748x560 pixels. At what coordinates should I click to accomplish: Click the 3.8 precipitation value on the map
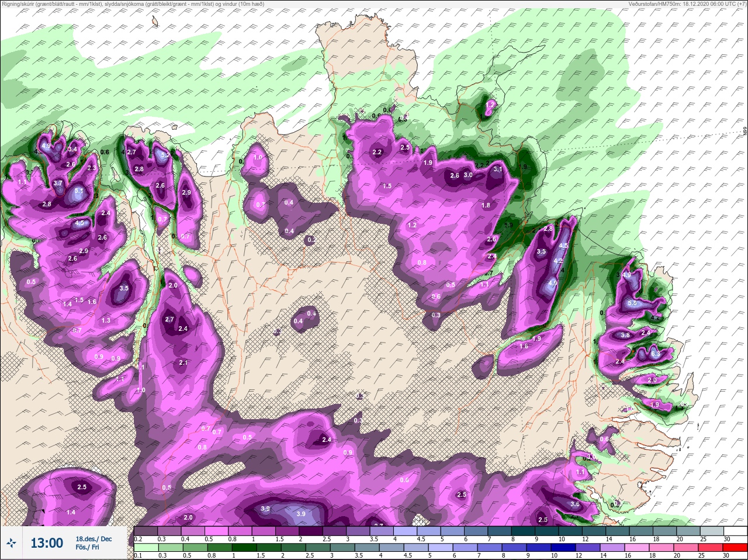coord(625,335)
